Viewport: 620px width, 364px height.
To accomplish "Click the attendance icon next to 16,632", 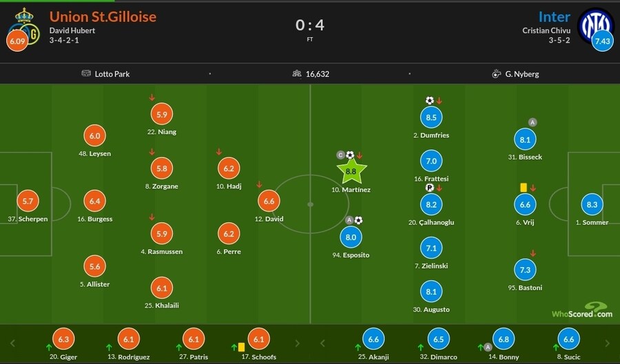I will (x=297, y=74).
